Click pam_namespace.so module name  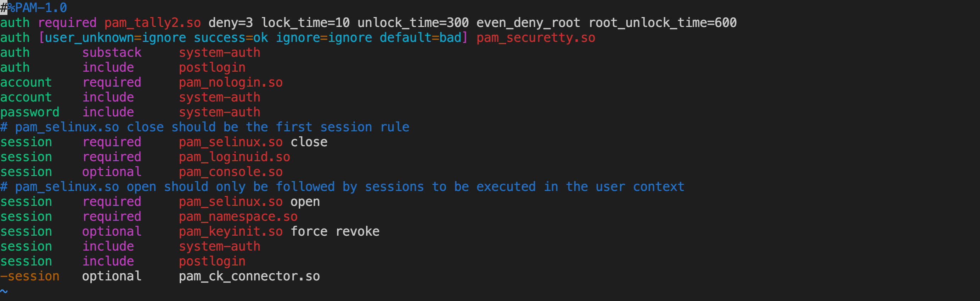tap(238, 217)
